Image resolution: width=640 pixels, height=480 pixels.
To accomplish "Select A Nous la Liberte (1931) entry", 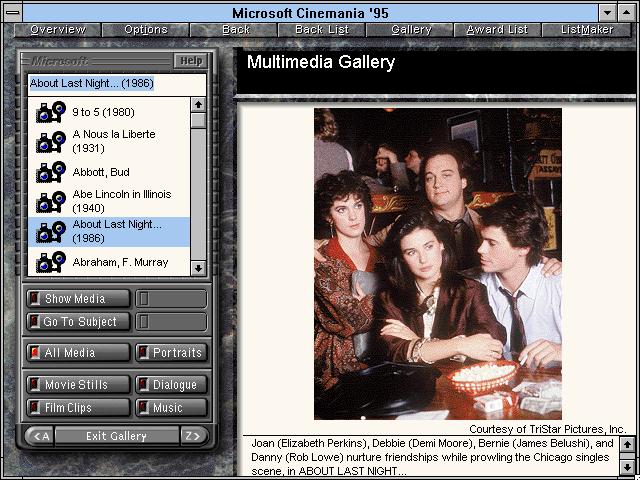I will [109, 141].
